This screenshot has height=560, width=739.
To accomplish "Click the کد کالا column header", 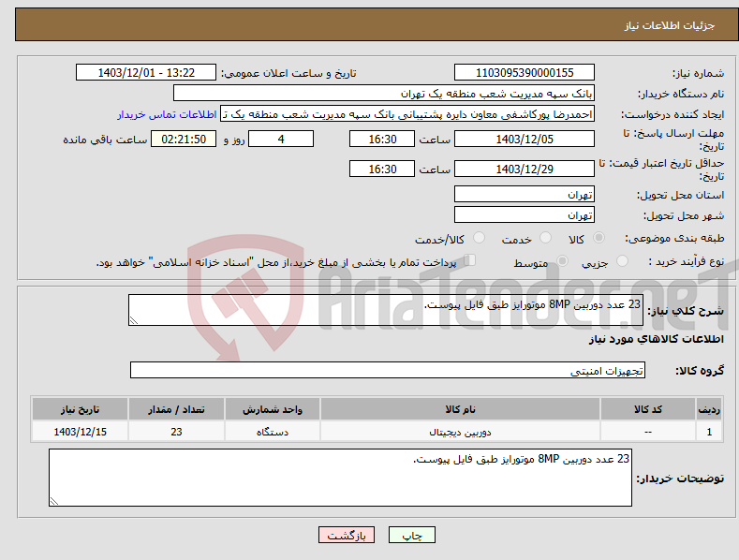I will (648, 409).
